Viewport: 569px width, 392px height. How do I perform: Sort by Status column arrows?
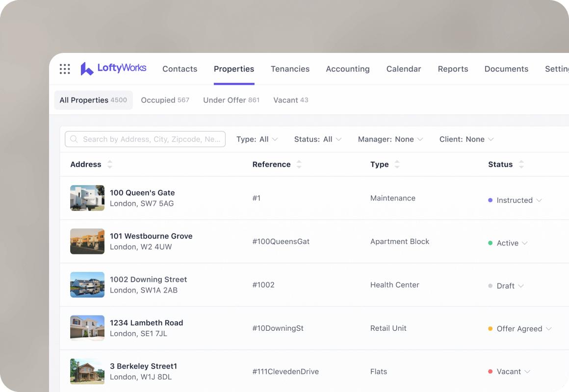(521, 165)
